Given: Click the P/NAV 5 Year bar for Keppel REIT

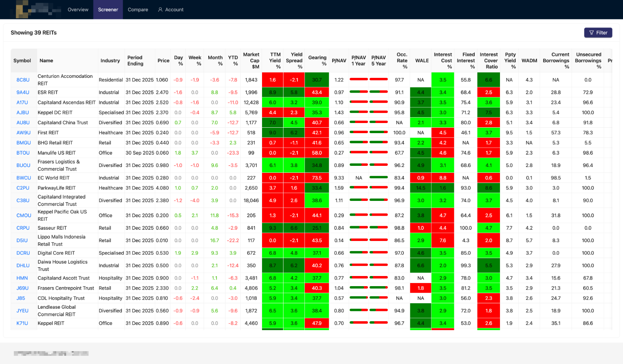Looking at the screenshot, I should (x=378, y=323).
